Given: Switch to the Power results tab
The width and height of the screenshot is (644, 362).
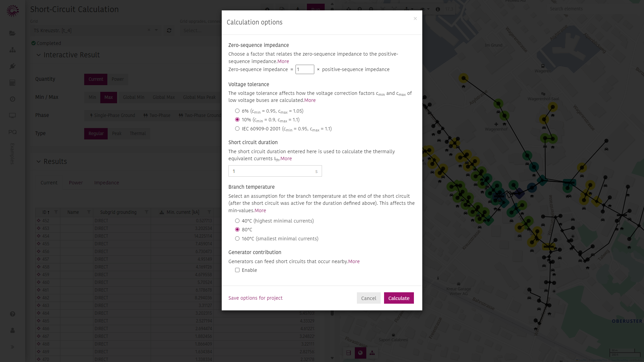Looking at the screenshot, I should [x=76, y=183].
